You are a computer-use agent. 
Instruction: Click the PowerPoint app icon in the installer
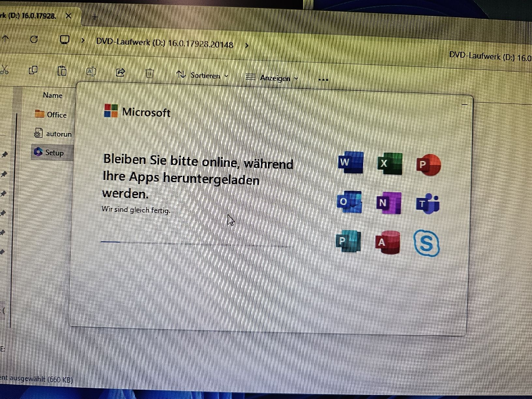tap(428, 165)
